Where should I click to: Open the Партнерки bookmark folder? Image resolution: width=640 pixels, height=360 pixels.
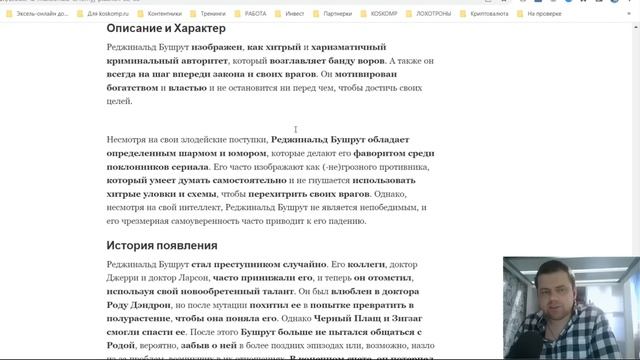point(333,14)
